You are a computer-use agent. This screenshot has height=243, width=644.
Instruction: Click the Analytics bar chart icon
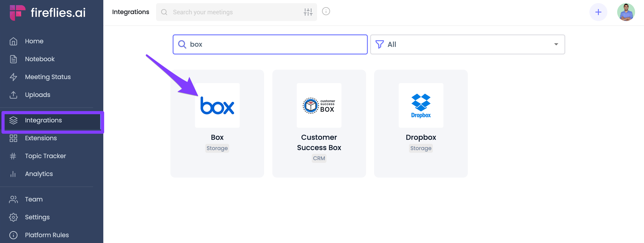pos(13,174)
